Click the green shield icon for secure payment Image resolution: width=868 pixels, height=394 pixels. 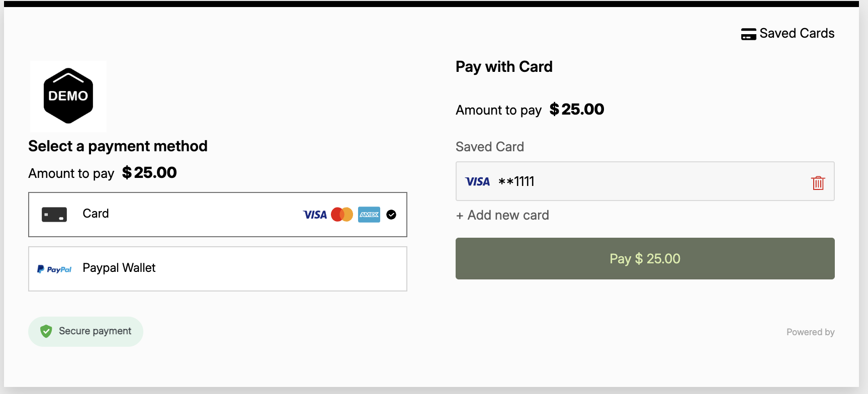(46, 331)
